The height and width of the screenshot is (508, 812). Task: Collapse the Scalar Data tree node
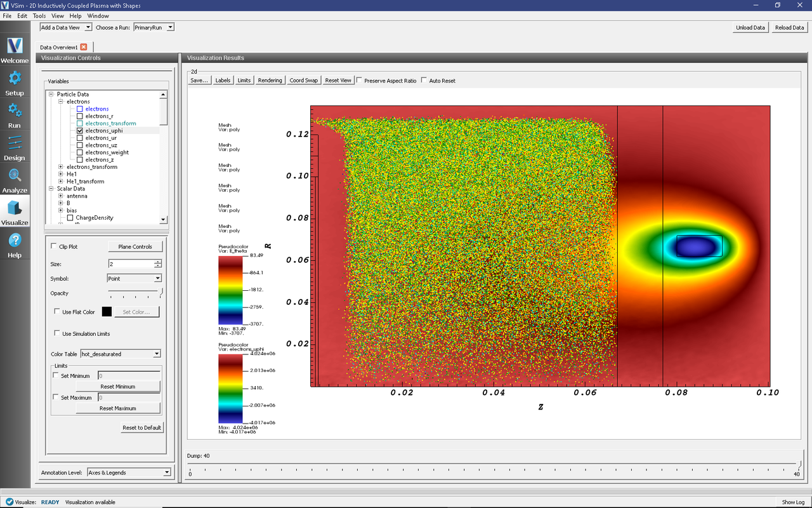(51, 189)
